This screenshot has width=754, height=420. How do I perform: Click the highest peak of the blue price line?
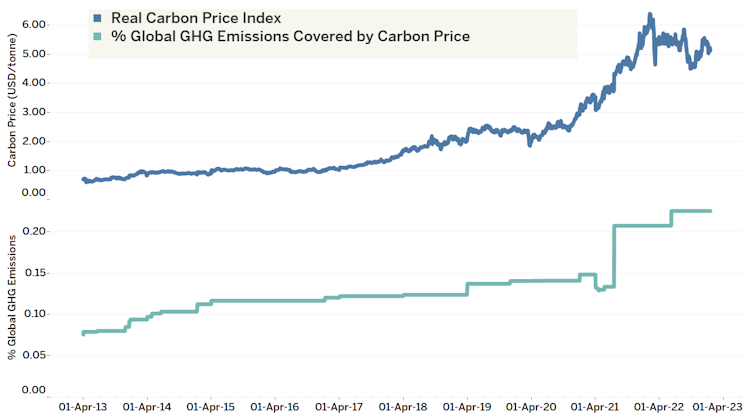point(650,15)
